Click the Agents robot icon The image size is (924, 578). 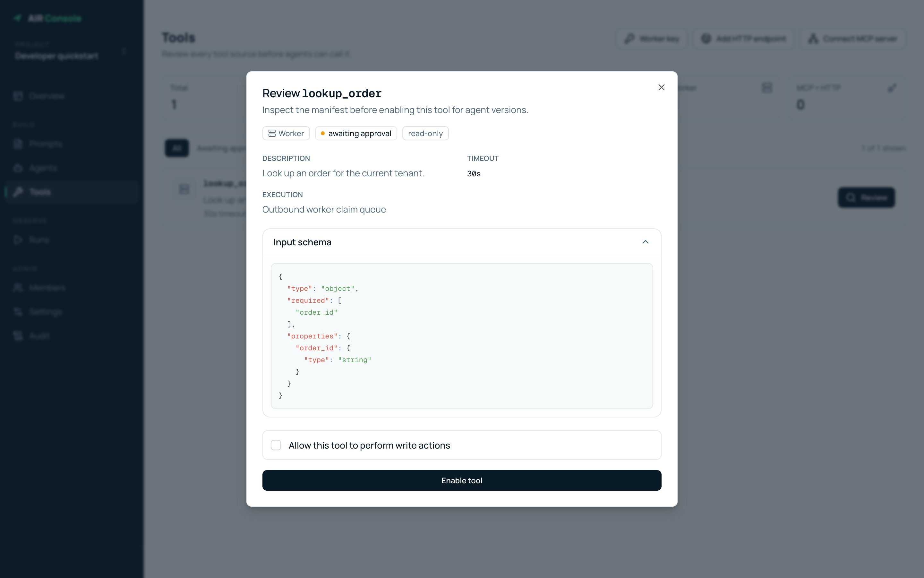pyautogui.click(x=18, y=168)
